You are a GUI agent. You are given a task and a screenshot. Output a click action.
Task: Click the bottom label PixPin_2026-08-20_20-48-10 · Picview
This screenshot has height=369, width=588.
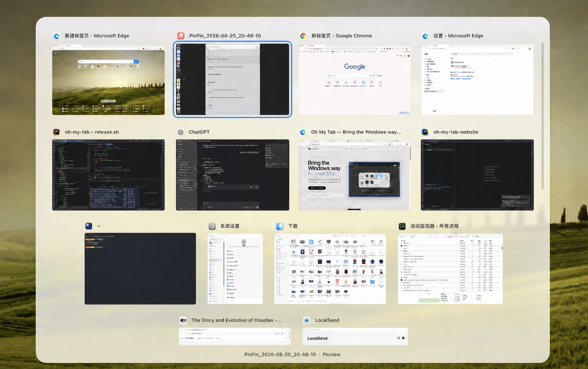pos(292,355)
